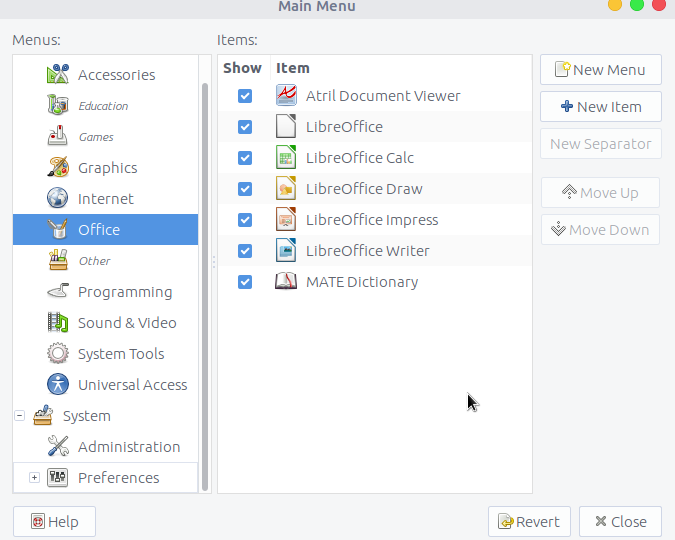Hide LibreOffice Calc via its checkbox
The width and height of the screenshot is (675, 540).
245,158
